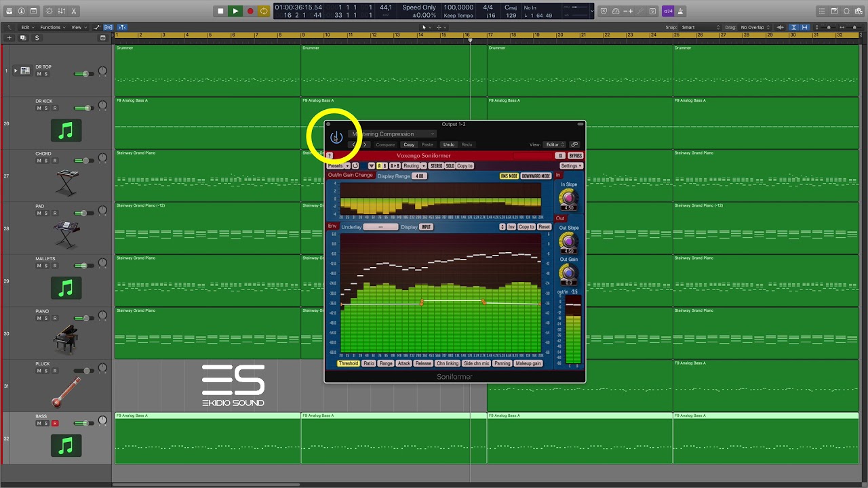This screenshot has width=868, height=488.
Task: Click Soniformer SOLO button
Action: pos(450,166)
